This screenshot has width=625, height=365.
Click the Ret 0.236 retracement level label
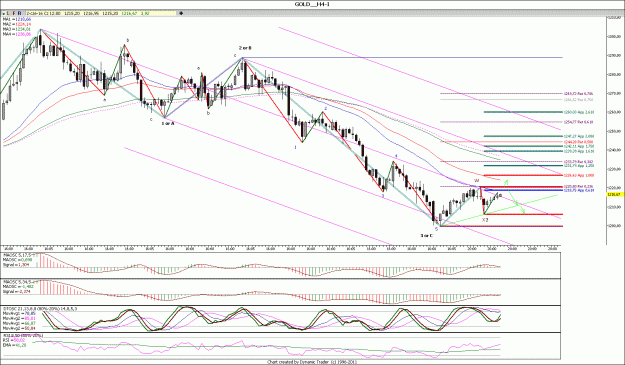[579, 186]
